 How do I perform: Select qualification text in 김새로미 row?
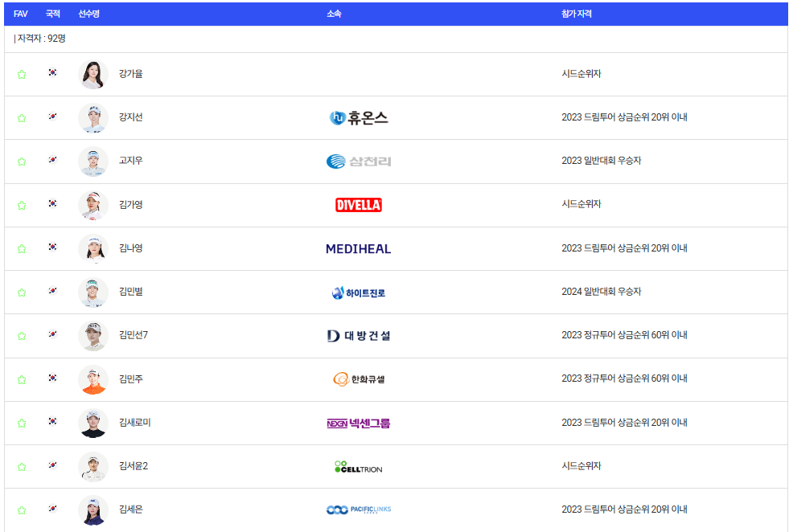[624, 423]
